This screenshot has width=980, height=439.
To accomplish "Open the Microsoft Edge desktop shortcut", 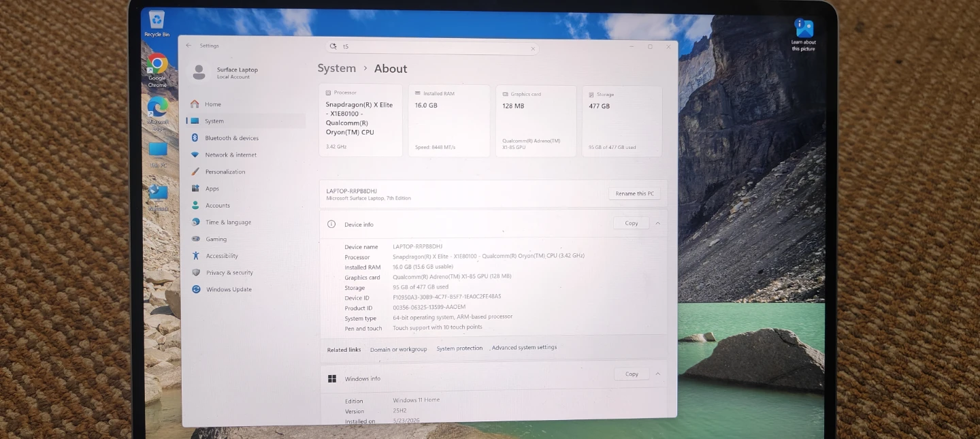I will (157, 113).
